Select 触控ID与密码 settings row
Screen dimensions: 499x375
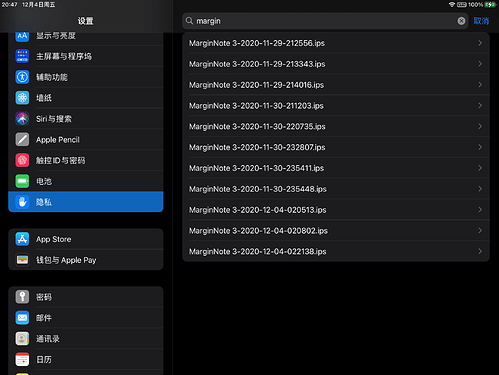(x=86, y=160)
